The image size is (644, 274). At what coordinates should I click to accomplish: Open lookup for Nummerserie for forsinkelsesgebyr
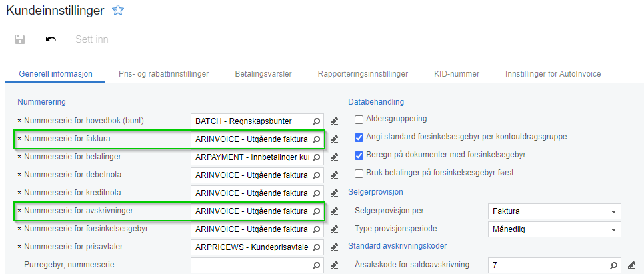316,229
